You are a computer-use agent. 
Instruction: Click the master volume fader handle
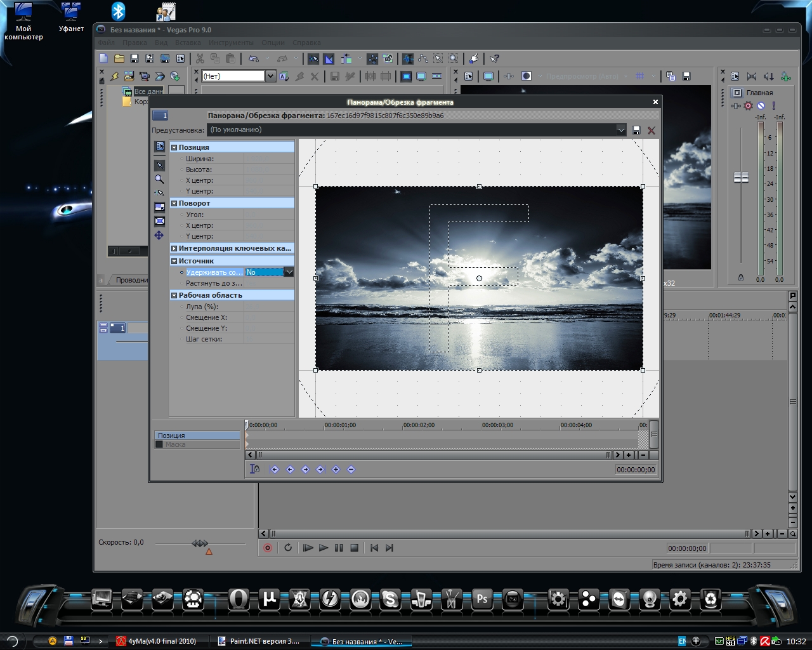pos(741,178)
